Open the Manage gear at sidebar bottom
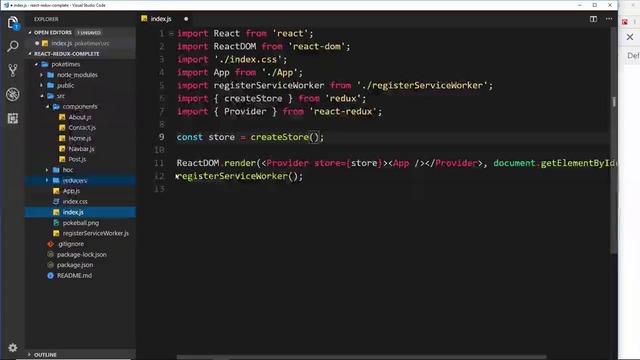Viewport: 640px width, 360px height. pyautogui.click(x=13, y=348)
